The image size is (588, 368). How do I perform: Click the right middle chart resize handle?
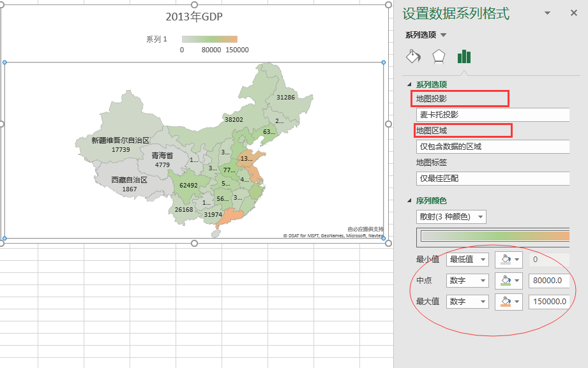click(389, 124)
